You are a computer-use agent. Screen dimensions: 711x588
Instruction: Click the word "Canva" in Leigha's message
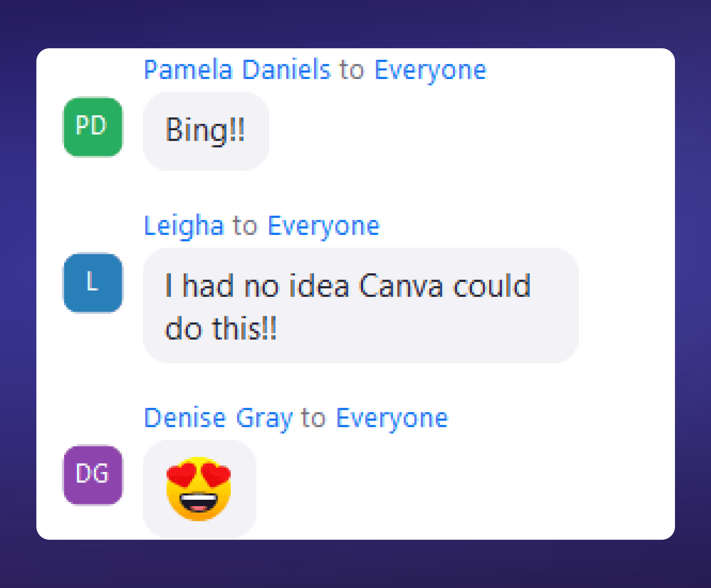tap(401, 286)
